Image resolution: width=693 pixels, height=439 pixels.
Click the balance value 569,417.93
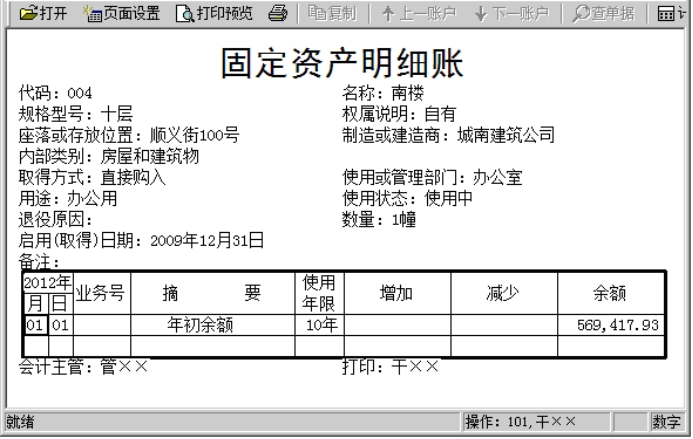coord(618,326)
